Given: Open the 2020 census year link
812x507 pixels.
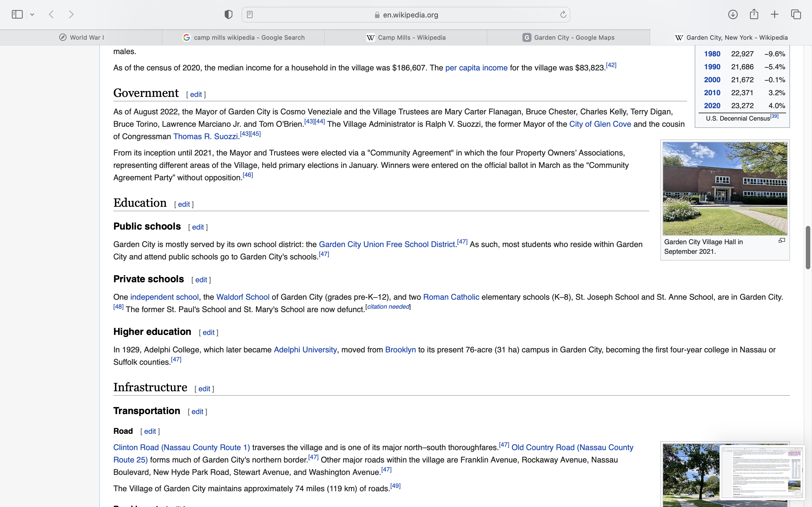Looking at the screenshot, I should (712, 106).
